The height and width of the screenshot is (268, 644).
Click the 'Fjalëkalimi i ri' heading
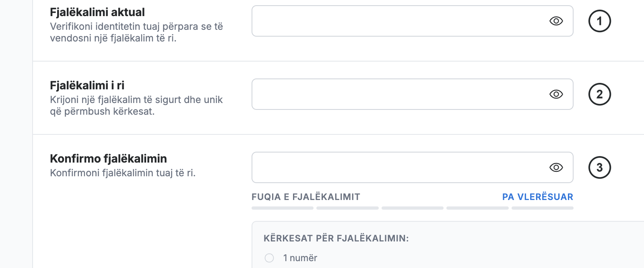(87, 85)
